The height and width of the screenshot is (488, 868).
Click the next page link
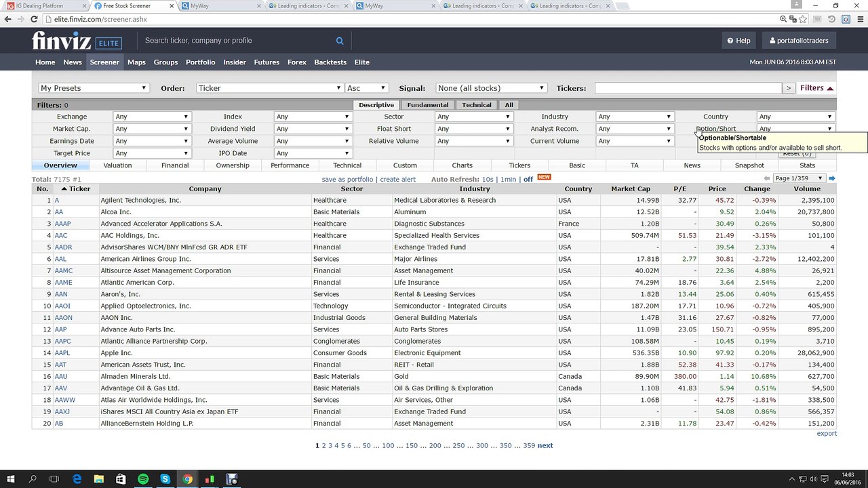[545, 446]
